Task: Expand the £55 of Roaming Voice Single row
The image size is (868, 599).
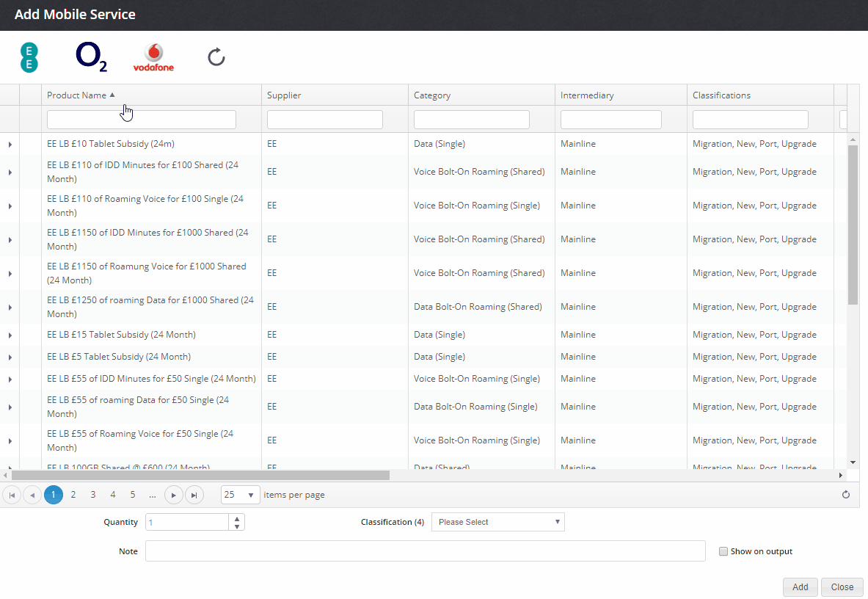Action: (10, 440)
